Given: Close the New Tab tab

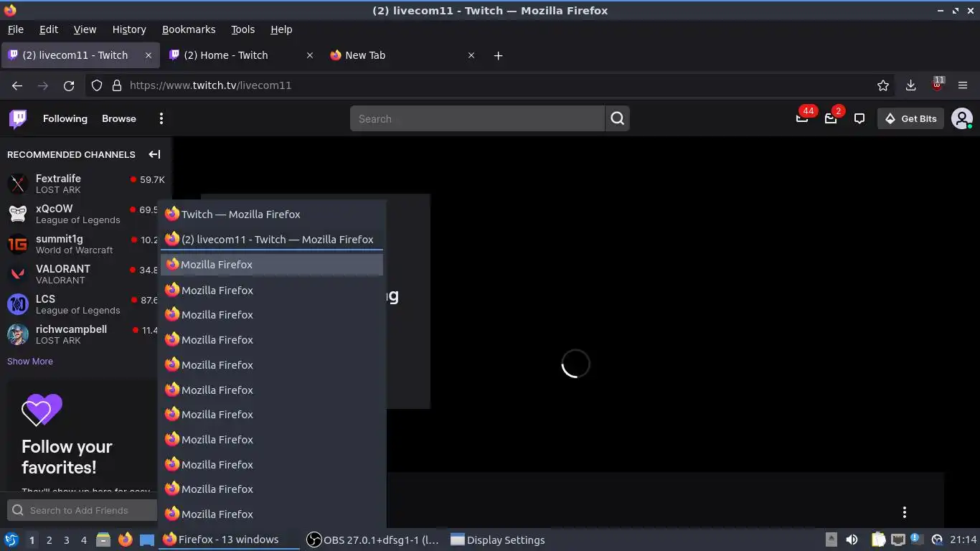Looking at the screenshot, I should point(471,55).
